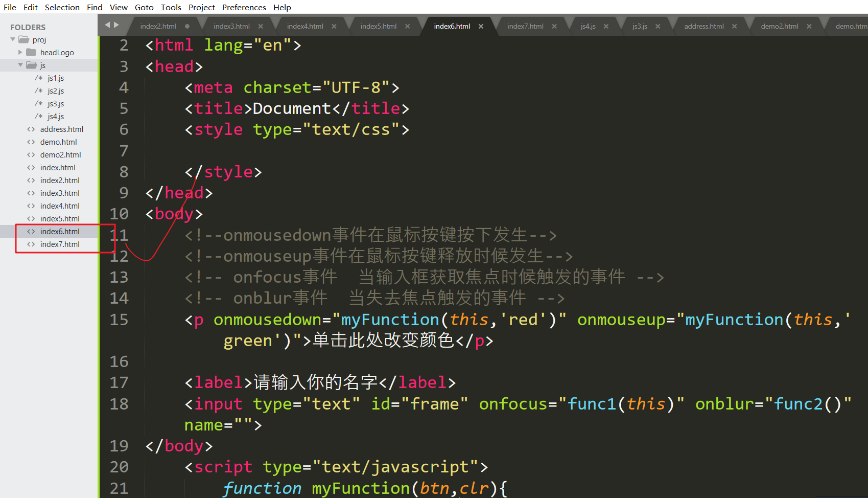Close the demo2.html tab
The image size is (868, 498).
pyautogui.click(x=809, y=26)
